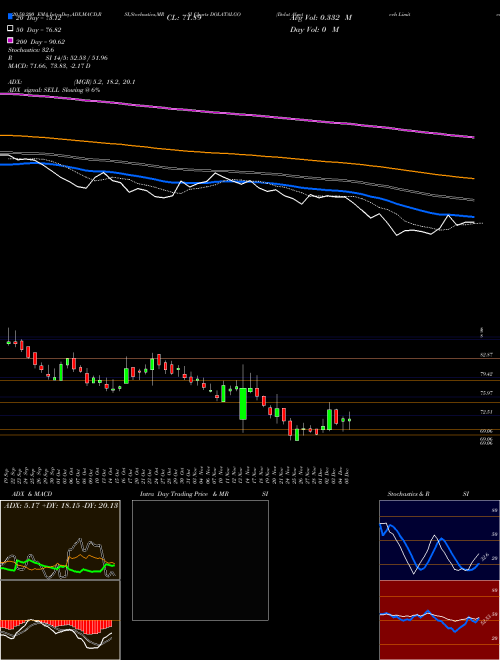Click the ADX +DY -DY readout header
Screen dimensions: 500x660
61,505
